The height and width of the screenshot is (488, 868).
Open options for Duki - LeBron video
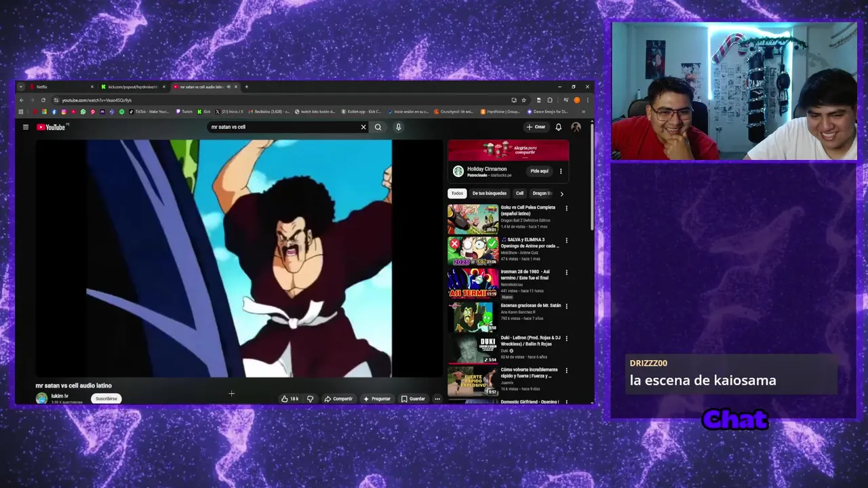[566, 338]
